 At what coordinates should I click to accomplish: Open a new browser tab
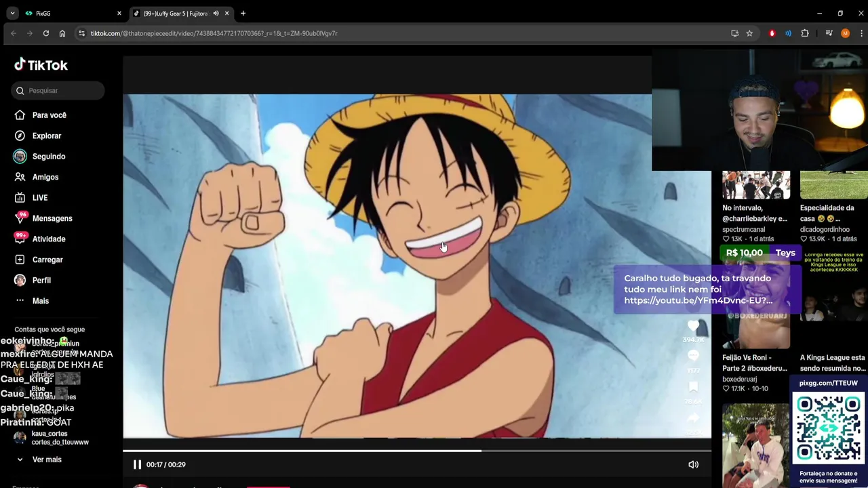click(x=243, y=13)
